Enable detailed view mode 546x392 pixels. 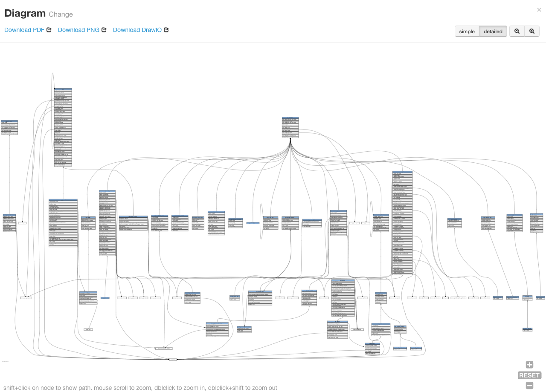(493, 31)
